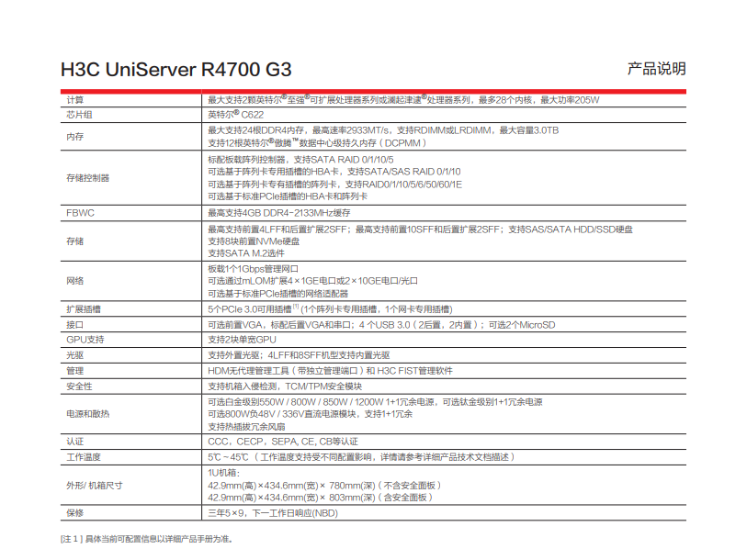Click the 板载1个1Gbps管理网口 line

253,269
